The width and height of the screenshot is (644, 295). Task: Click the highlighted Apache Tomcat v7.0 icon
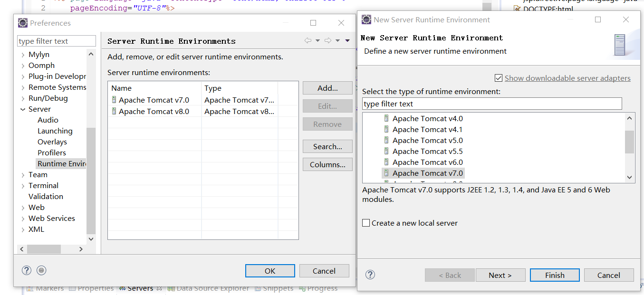click(386, 173)
